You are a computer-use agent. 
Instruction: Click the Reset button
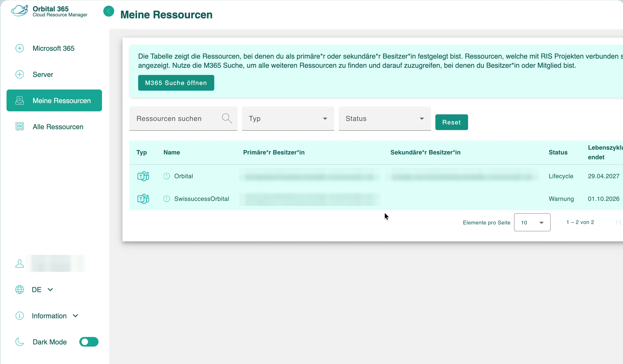point(452,122)
